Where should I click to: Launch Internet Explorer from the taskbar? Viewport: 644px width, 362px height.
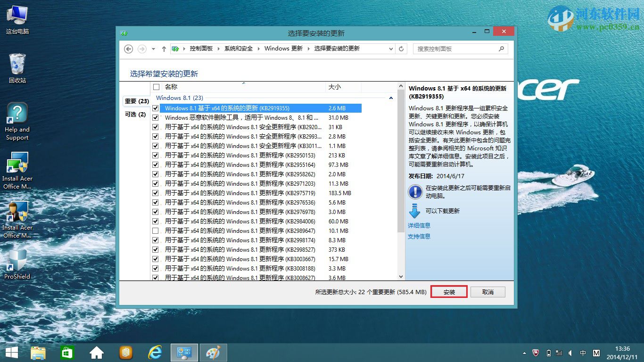coord(155,352)
